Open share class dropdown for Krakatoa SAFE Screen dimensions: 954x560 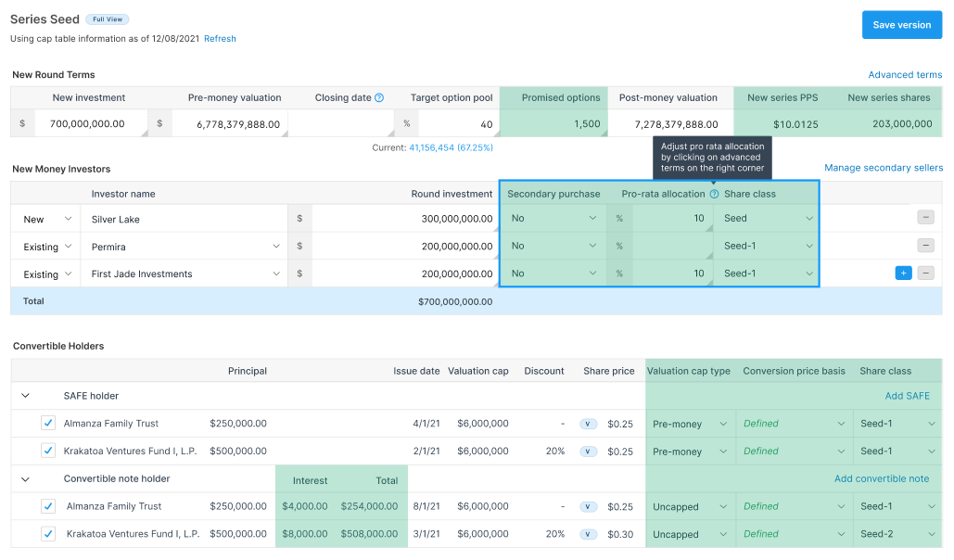pos(897,451)
